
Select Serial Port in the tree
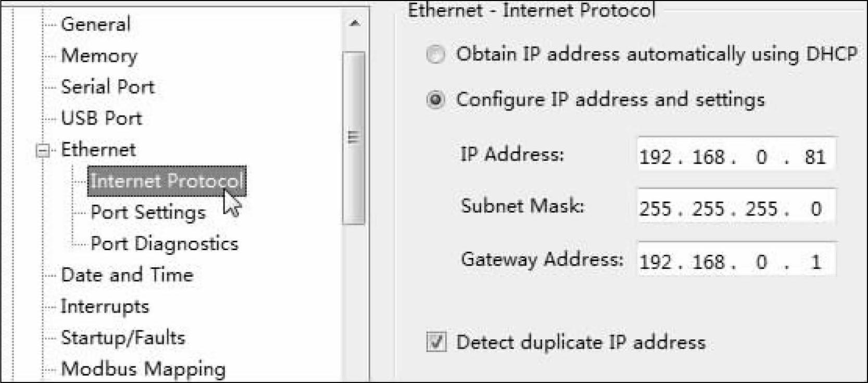[x=107, y=87]
